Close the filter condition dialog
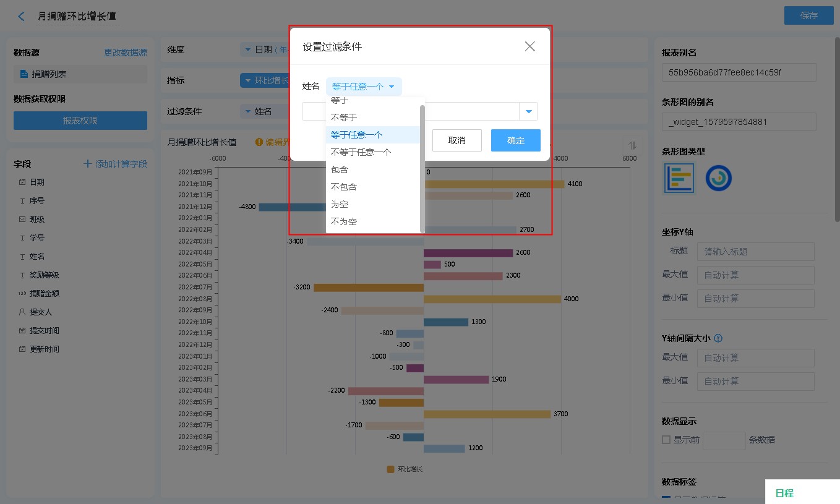The image size is (840, 504). click(x=529, y=46)
